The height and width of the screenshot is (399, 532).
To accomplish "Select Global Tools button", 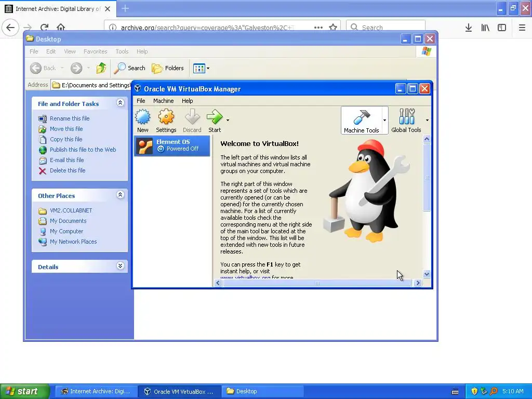I will point(406,121).
